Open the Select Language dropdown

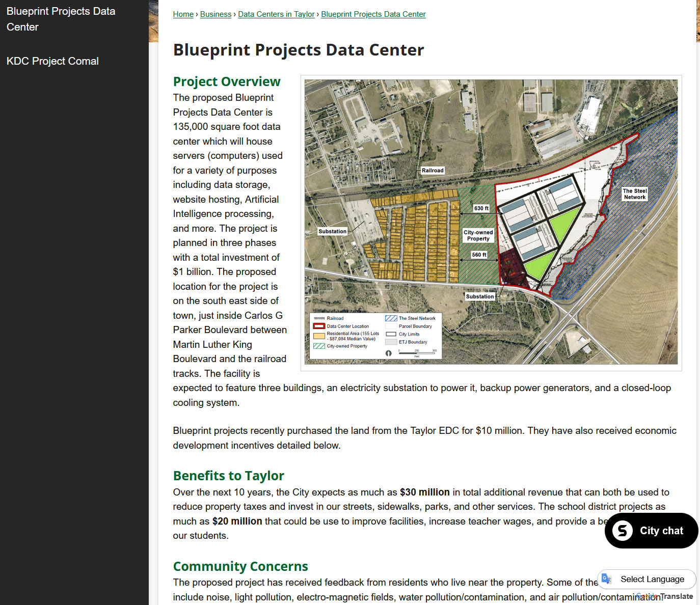point(647,579)
